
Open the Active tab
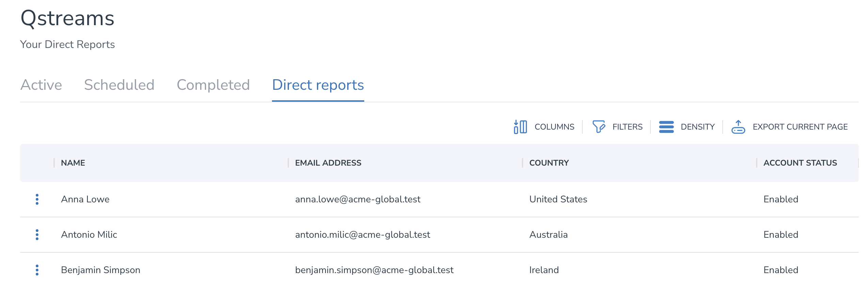41,85
